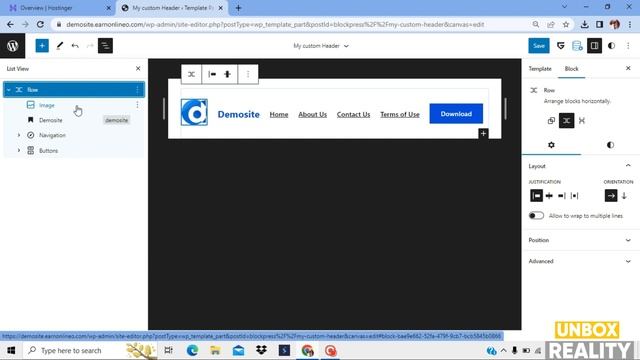Change justification in block toolbar
Screen dimensions: 640x360
(212, 74)
